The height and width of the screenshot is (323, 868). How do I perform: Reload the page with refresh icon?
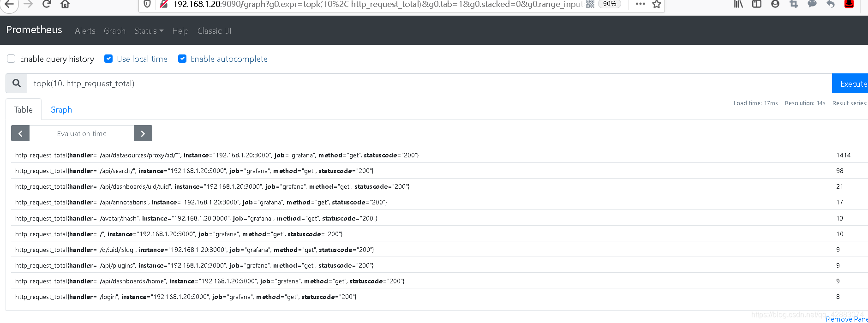coord(47,4)
